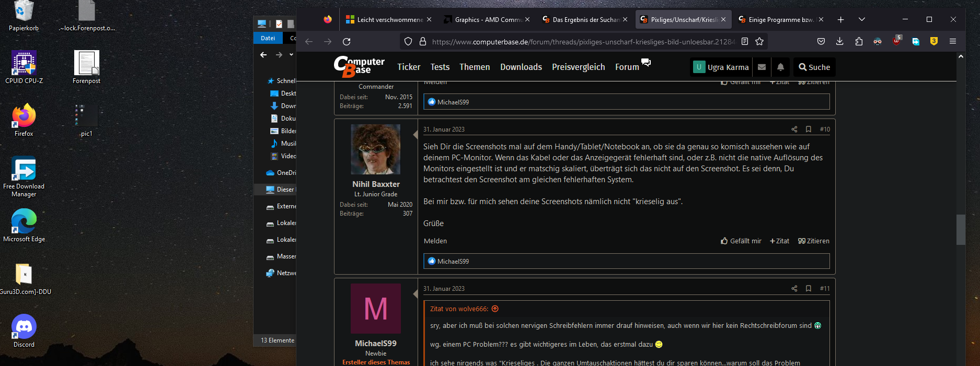
Task: Open Themen in ComputerBase navigation
Action: tap(475, 67)
